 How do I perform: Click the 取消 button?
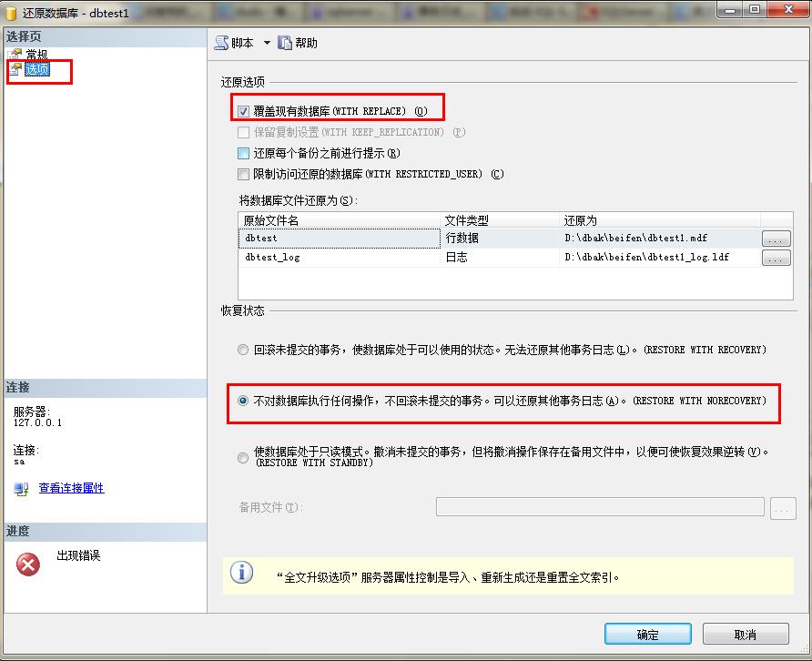tap(746, 634)
